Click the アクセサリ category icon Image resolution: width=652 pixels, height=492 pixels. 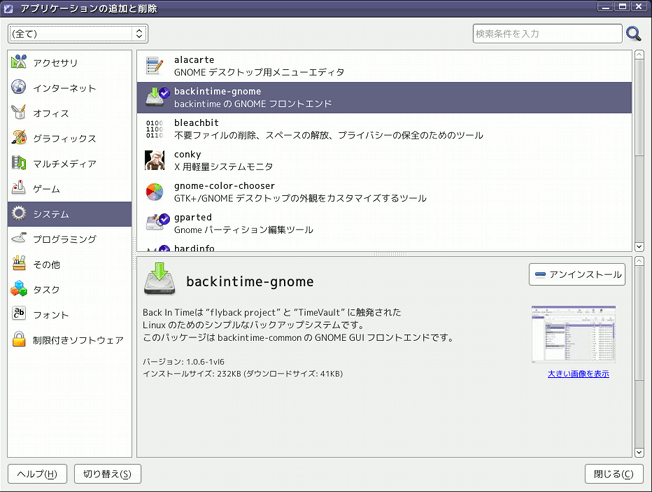[x=19, y=62]
